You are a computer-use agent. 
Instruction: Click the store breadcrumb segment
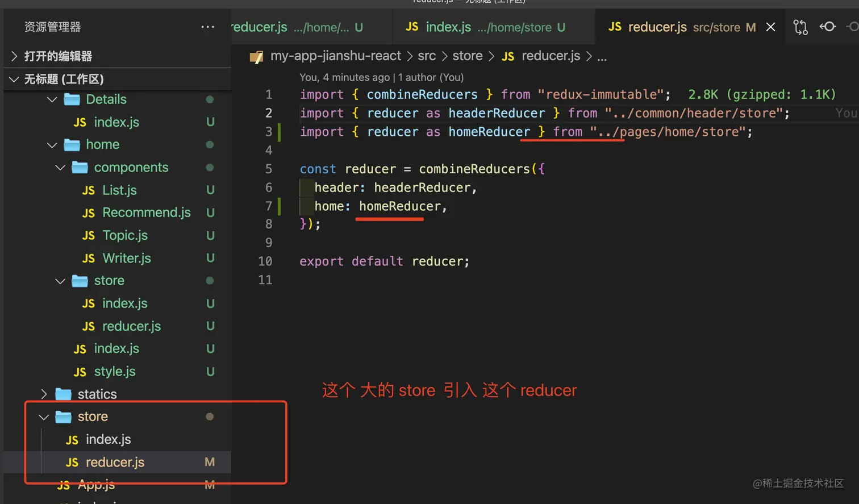(468, 56)
